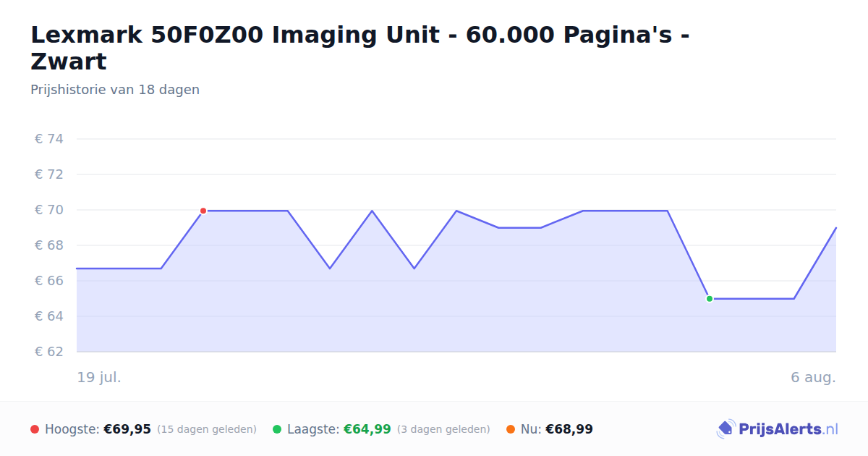Click the 6 aug. end date label

click(x=814, y=377)
